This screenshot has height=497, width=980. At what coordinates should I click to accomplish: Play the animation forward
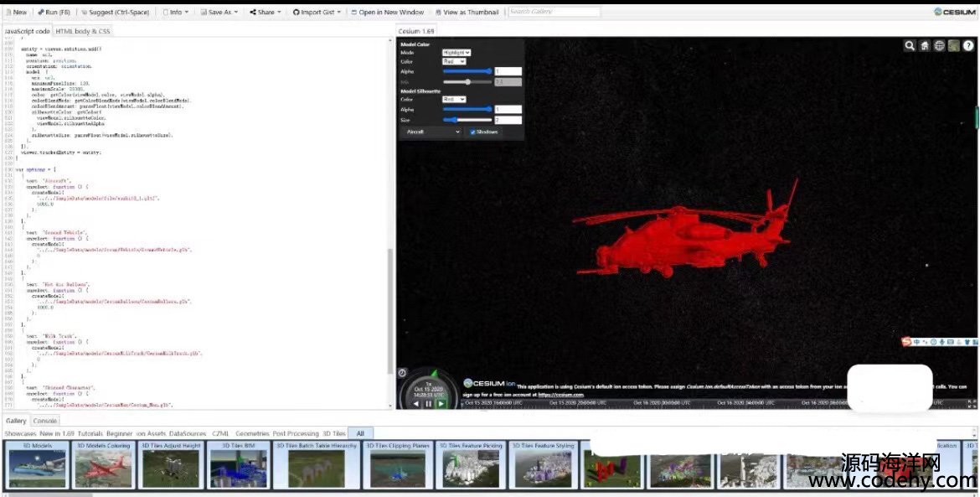[441, 403]
